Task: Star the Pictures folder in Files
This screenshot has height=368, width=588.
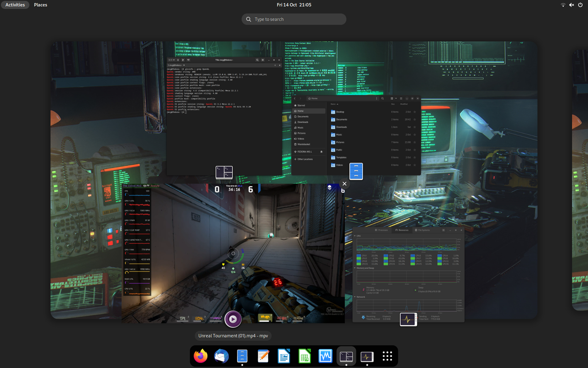Action: point(415,142)
